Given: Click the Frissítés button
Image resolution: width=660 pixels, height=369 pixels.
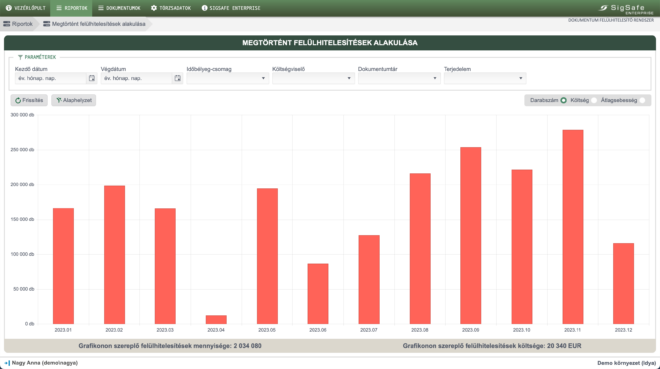Looking at the screenshot, I should (x=29, y=100).
